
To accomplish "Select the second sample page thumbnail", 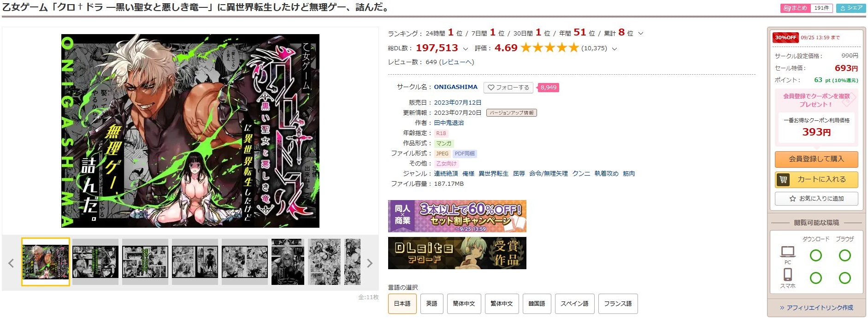I will [95, 262].
